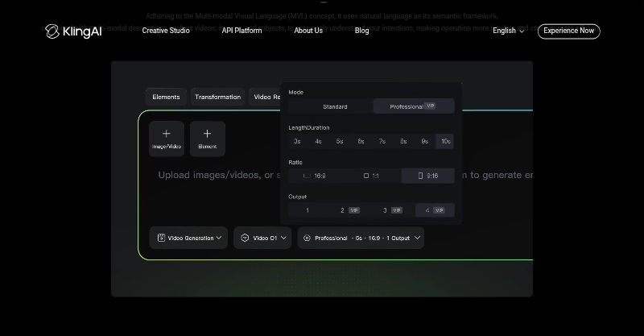Click the Experience Now button

569,31
